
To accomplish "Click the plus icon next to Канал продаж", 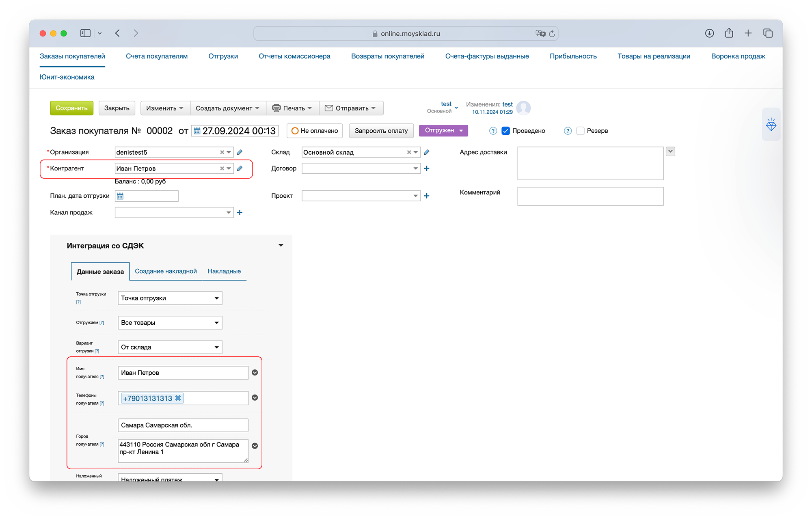I will pyautogui.click(x=240, y=213).
